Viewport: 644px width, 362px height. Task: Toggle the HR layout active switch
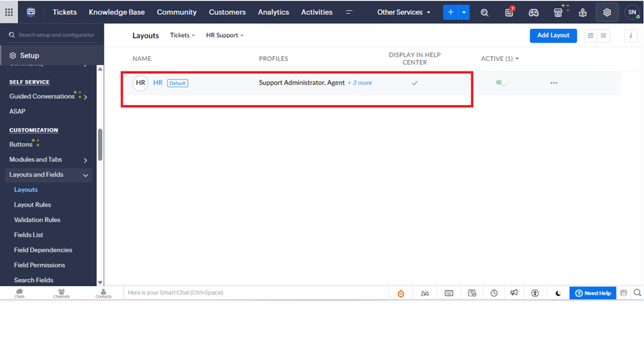(x=501, y=83)
